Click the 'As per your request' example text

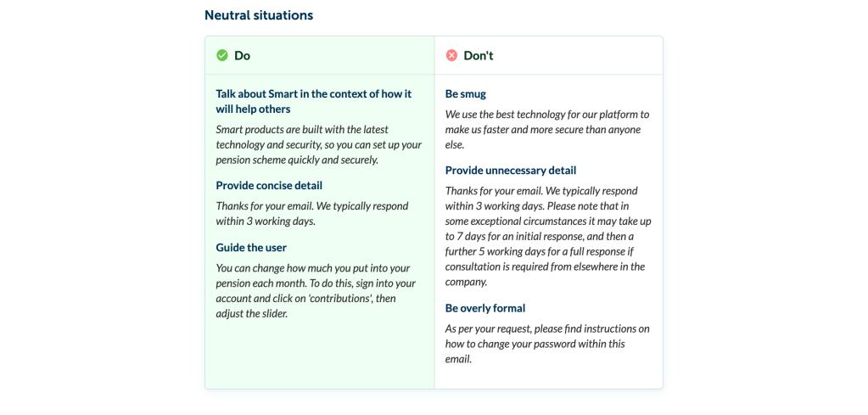point(547,343)
